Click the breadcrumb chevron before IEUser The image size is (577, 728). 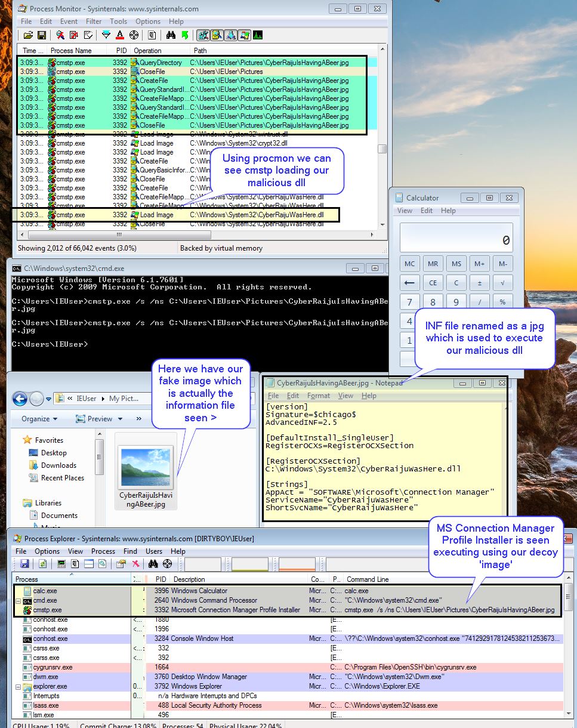click(x=70, y=399)
